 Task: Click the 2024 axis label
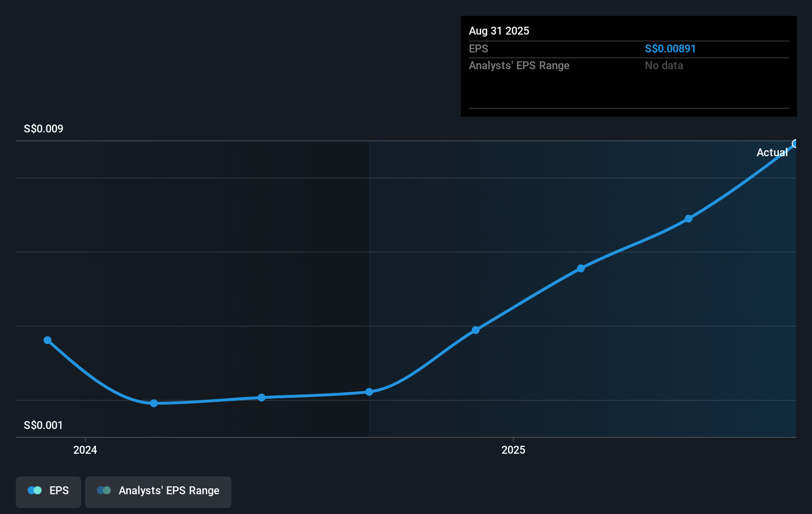coord(86,450)
